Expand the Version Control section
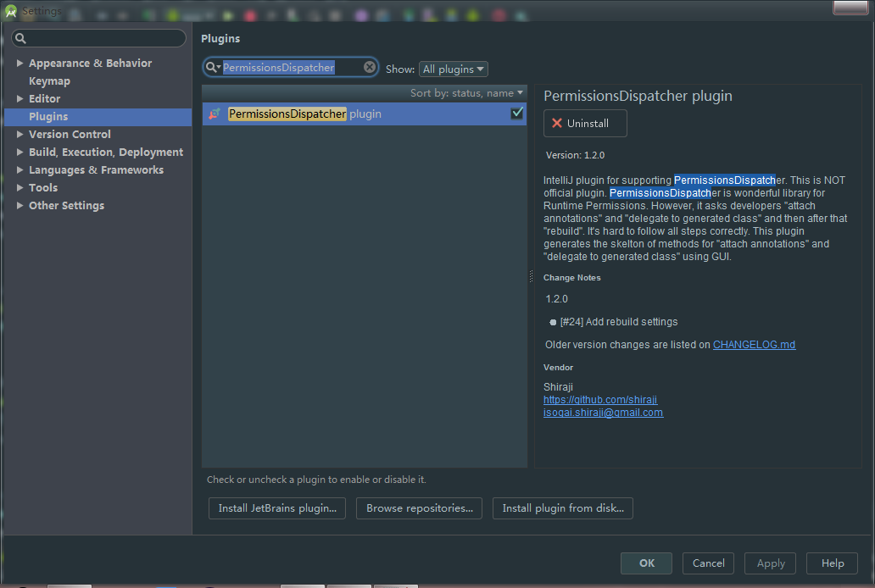875x588 pixels. click(20, 135)
